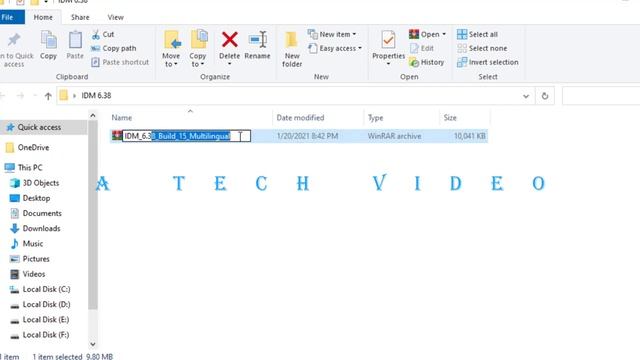
Task: Open Documents in the sidebar
Action: [42, 213]
